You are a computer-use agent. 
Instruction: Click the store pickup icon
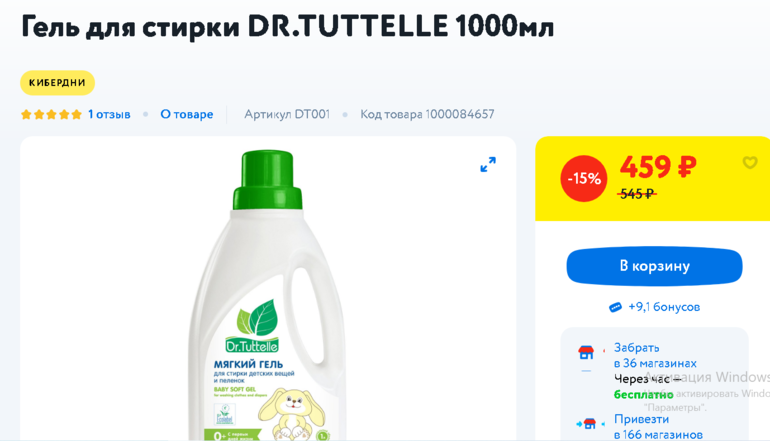(586, 352)
